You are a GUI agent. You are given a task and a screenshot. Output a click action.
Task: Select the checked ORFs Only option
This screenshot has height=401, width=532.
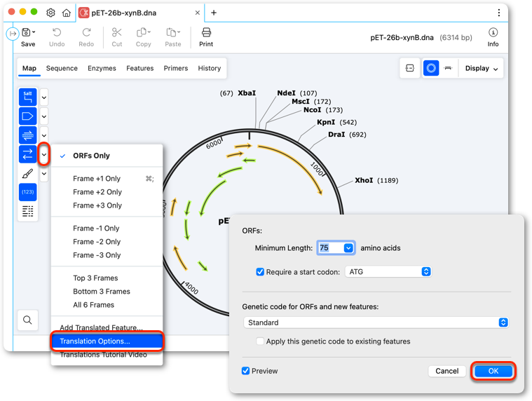coord(107,156)
